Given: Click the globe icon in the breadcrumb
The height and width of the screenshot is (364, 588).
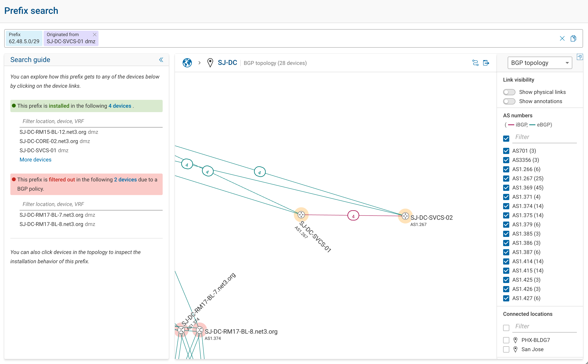Looking at the screenshot, I should coord(187,63).
